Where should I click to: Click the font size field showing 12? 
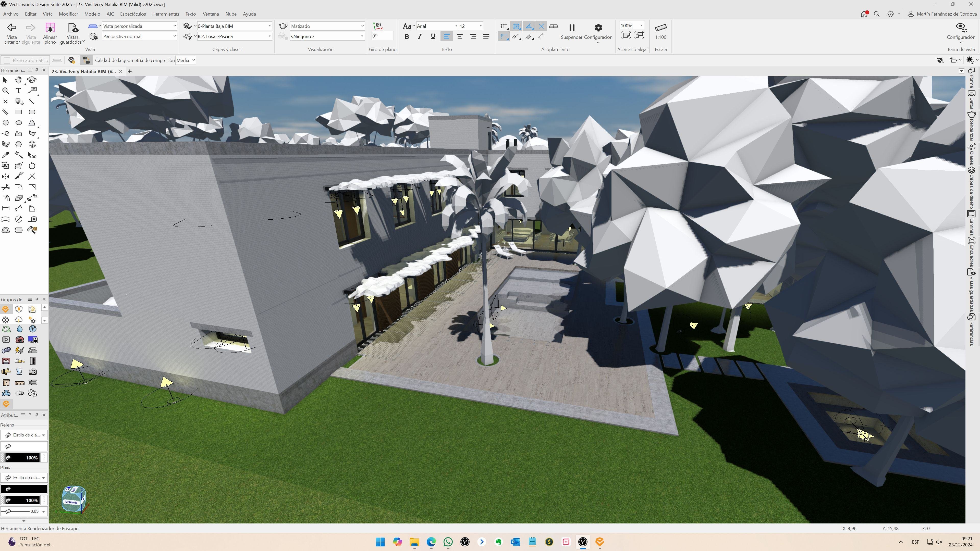(468, 26)
